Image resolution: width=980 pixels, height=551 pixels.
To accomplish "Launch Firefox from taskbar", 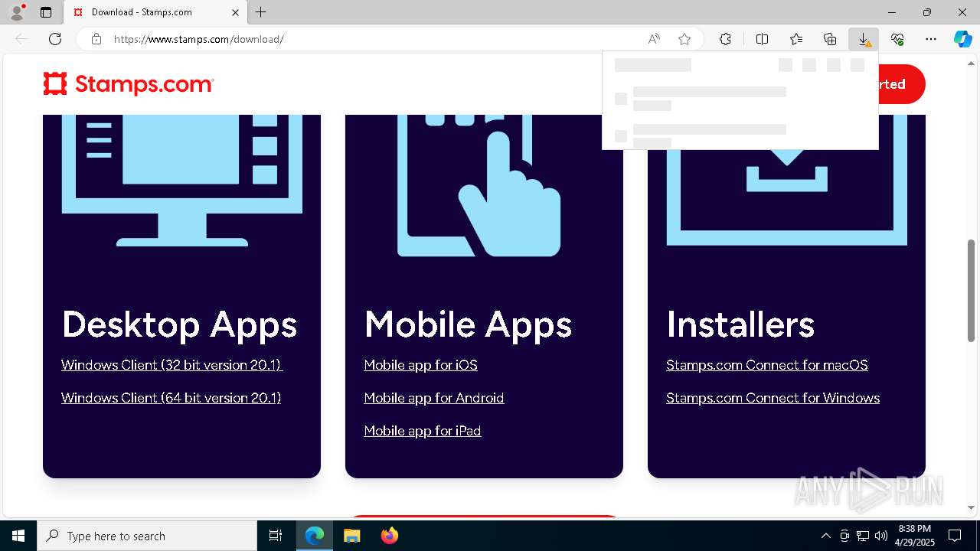I will [x=389, y=536].
